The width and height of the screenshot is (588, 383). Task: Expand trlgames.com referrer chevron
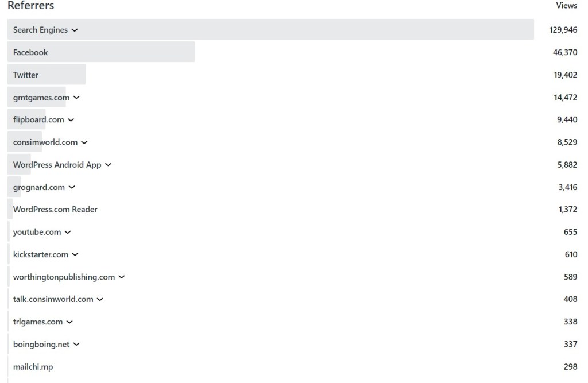click(x=69, y=322)
